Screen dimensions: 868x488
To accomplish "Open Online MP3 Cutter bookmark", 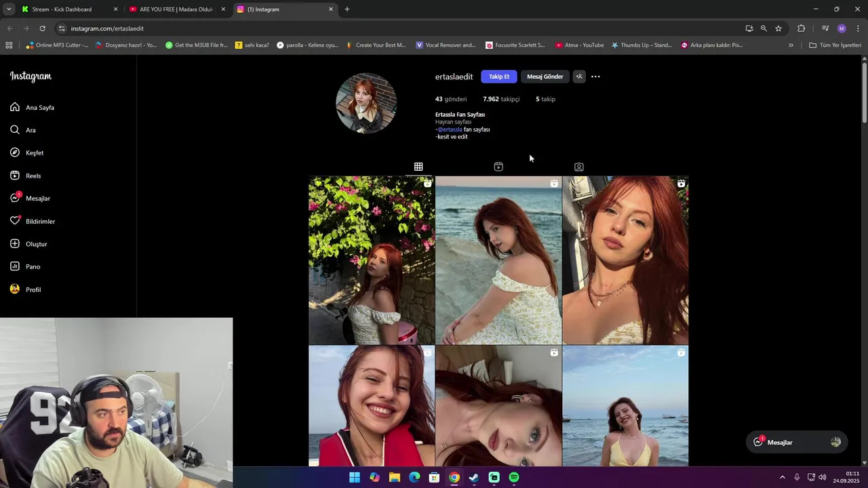I will click(57, 45).
